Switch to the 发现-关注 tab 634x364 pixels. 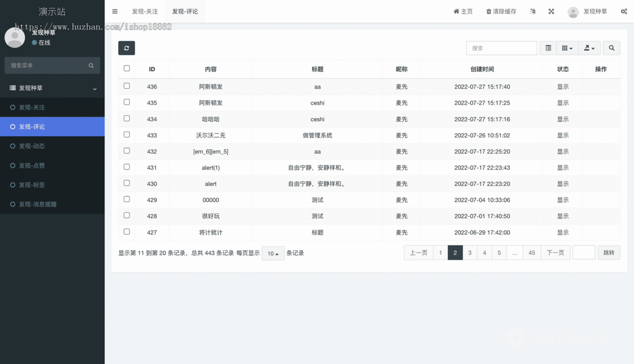[145, 11]
